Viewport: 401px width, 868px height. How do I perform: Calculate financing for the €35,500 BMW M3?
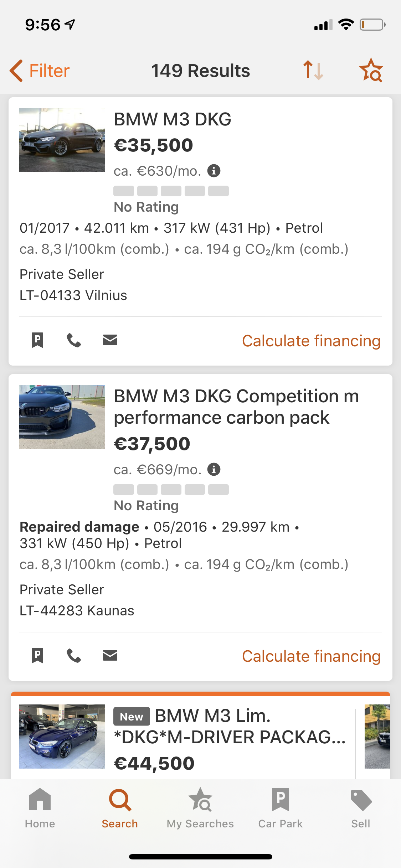(x=311, y=341)
